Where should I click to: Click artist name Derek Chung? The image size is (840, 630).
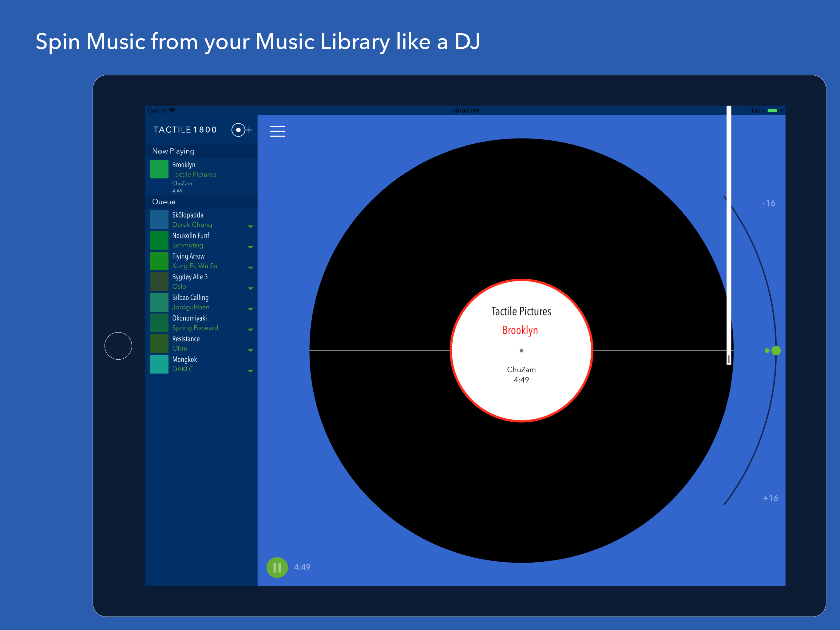pos(192,225)
